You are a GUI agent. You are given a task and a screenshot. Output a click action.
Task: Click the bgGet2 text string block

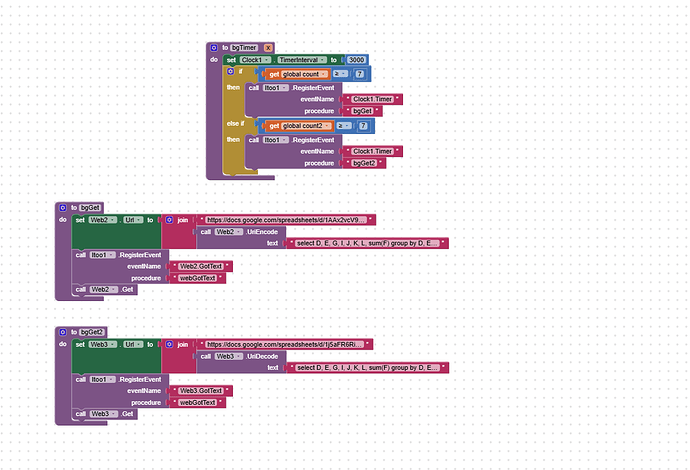[364, 163]
